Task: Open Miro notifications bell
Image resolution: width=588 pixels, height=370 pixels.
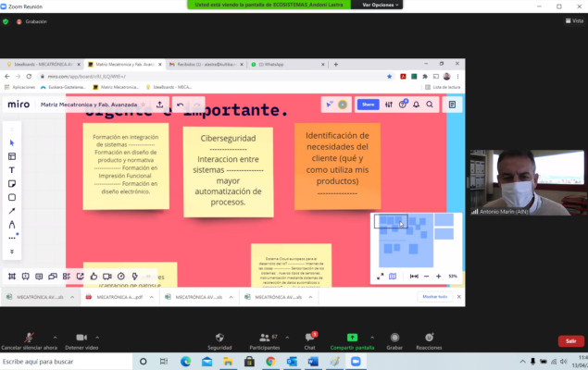Action: (x=417, y=105)
